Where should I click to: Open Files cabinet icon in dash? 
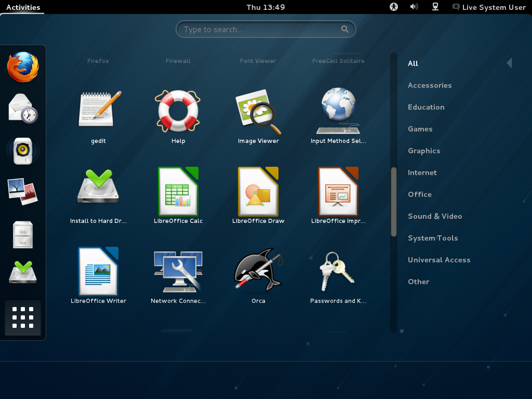[23, 234]
